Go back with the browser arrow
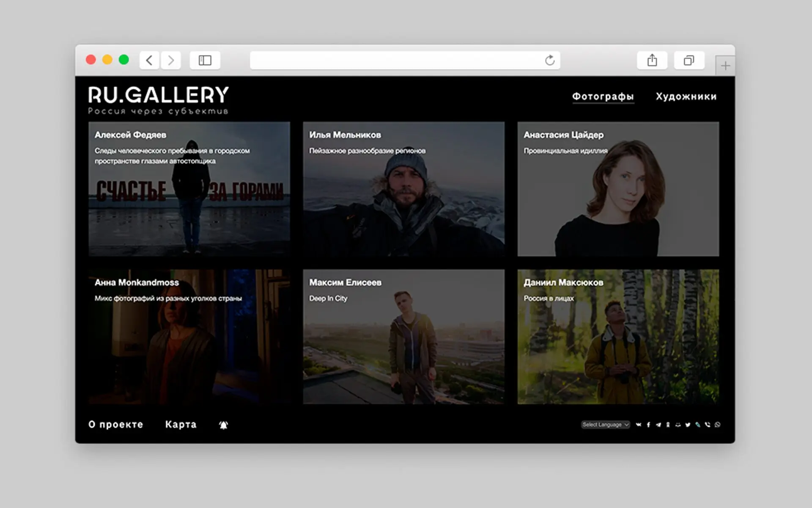This screenshot has width=812, height=508. (149, 61)
